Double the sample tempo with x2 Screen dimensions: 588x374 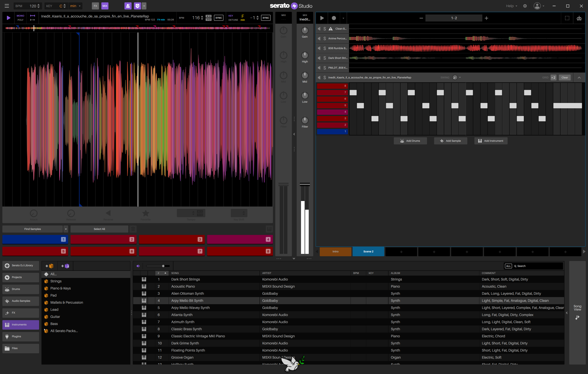209,16
